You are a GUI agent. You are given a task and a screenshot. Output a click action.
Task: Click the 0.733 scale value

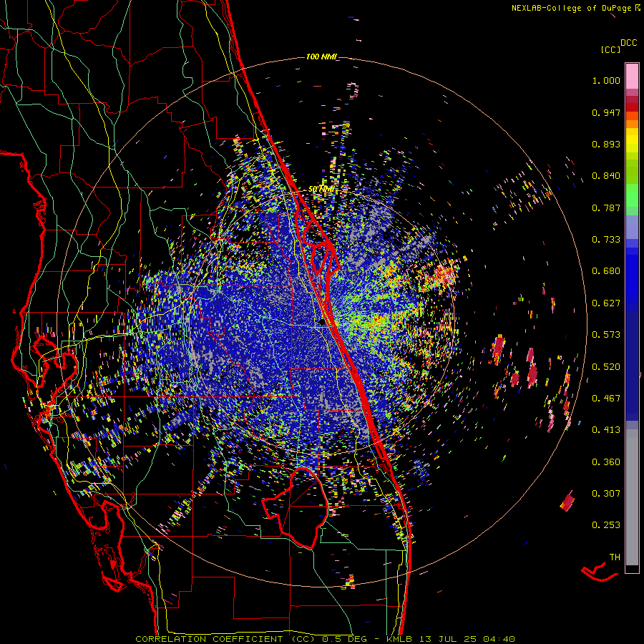click(x=606, y=240)
